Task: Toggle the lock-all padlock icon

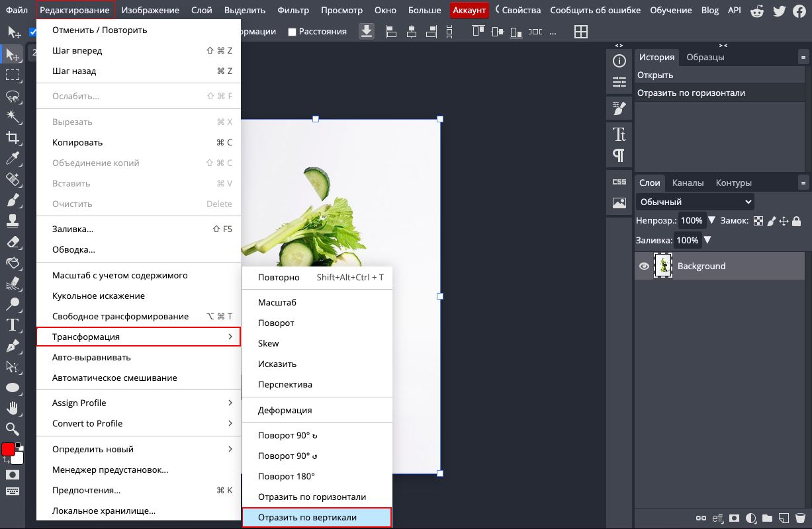Action: pos(797,221)
